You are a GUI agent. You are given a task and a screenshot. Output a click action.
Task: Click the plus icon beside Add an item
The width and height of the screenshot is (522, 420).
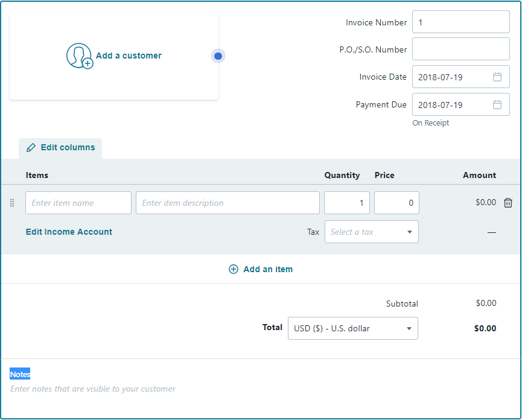pos(234,269)
